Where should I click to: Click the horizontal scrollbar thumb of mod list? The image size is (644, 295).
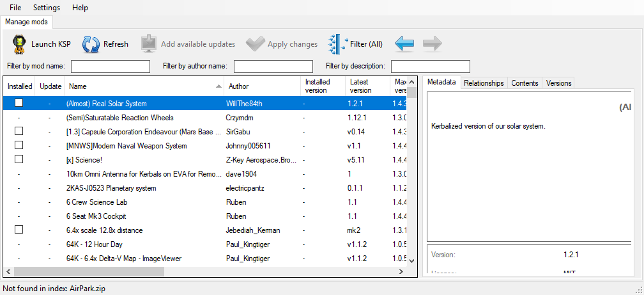[x=89, y=271]
